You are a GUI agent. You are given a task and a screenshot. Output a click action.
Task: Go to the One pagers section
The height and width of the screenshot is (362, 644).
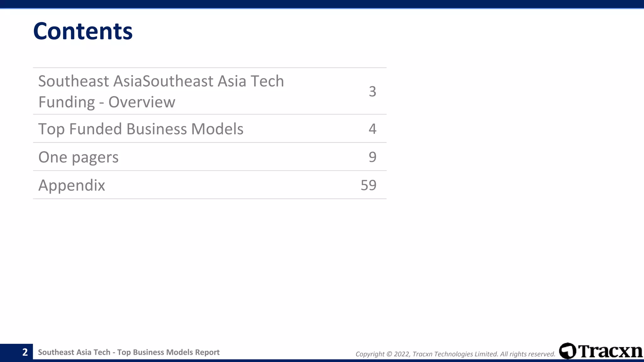point(78,157)
